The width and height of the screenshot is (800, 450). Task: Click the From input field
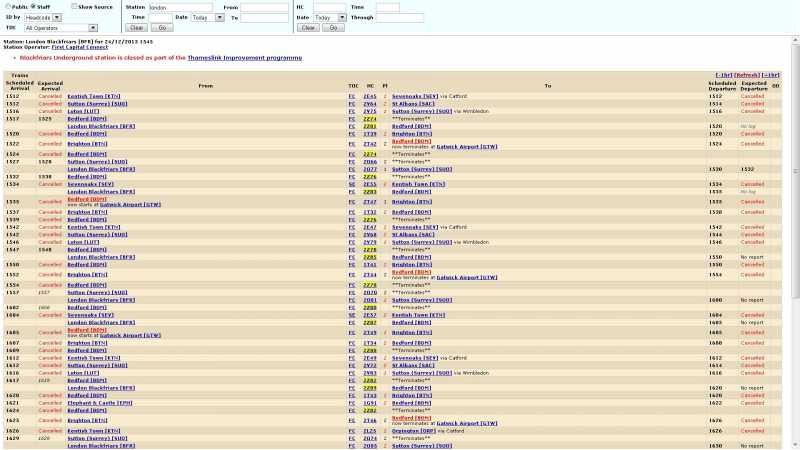click(x=264, y=8)
